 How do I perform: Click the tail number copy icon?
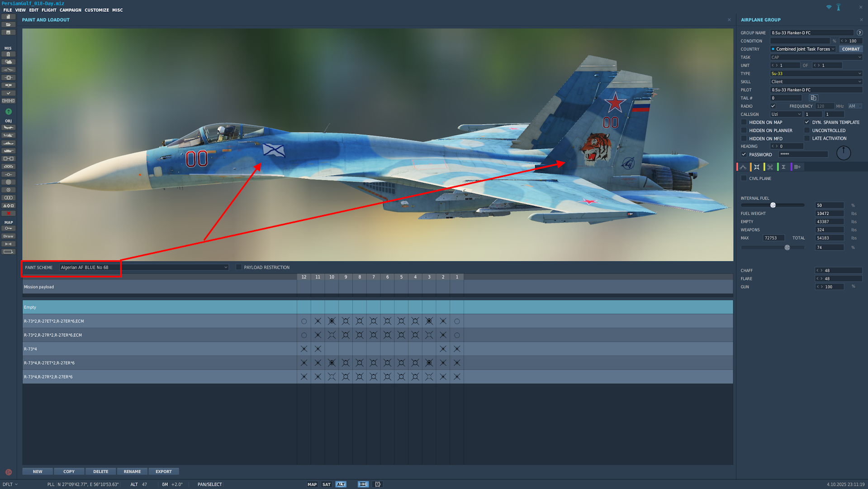[x=813, y=98]
